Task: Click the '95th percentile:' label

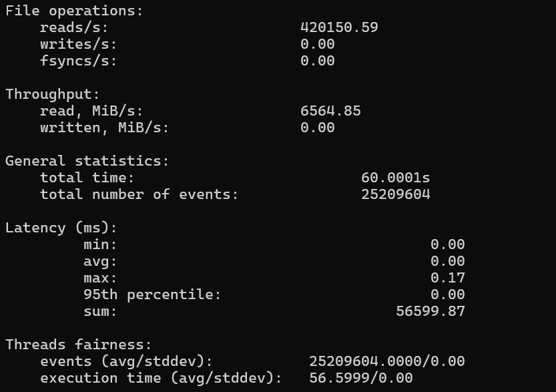Action: coord(152,295)
